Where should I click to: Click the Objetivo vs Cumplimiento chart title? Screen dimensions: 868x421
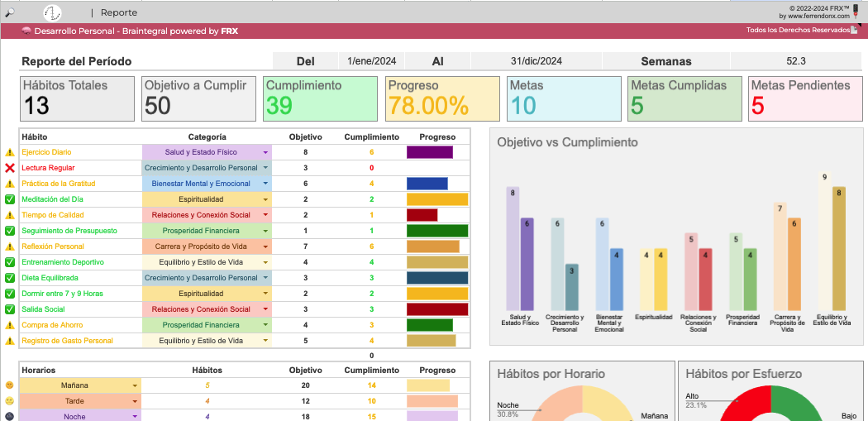[567, 142]
